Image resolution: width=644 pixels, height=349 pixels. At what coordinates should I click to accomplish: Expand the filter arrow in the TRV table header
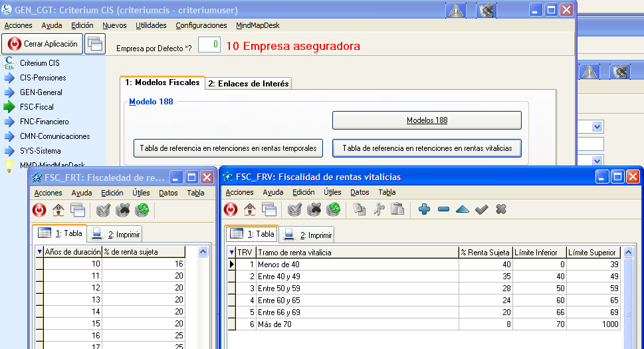(231, 253)
